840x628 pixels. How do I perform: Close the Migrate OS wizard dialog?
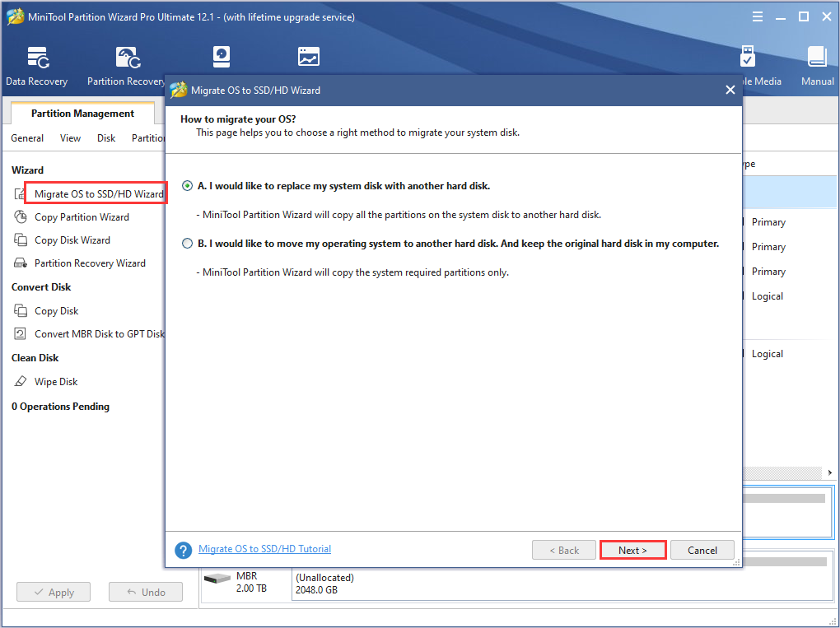pos(730,90)
